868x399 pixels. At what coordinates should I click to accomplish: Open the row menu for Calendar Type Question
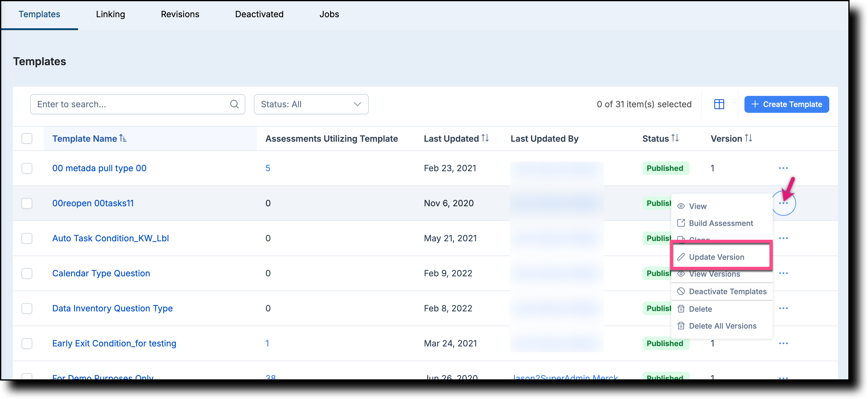[x=783, y=273]
